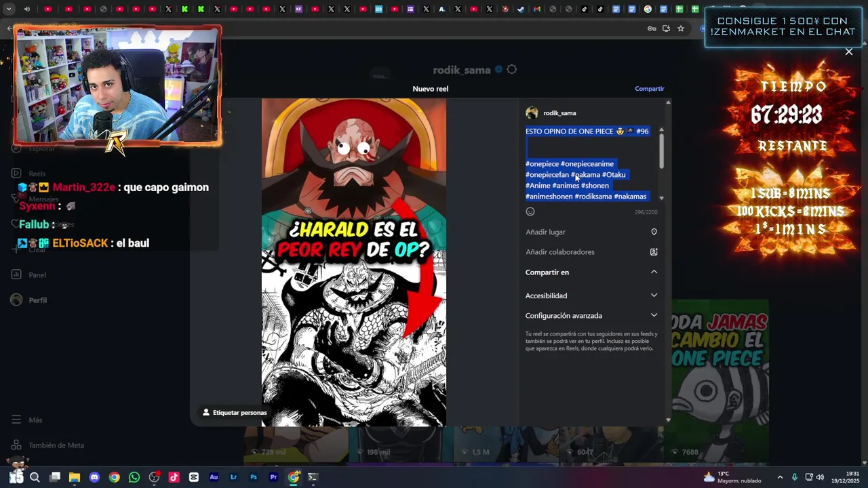Image resolution: width=868 pixels, height=488 pixels.
Task: Expand the Accesibilidad section
Action: pyautogui.click(x=654, y=296)
